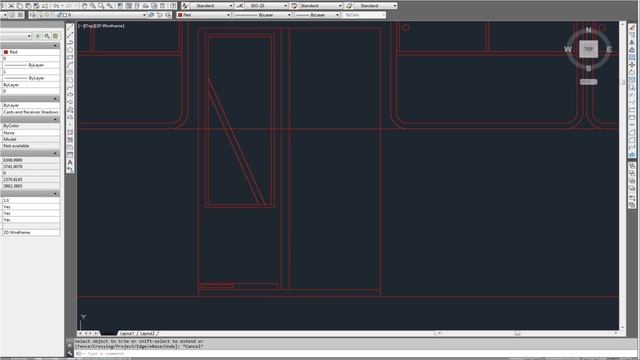
Task: Select the Erase tool in Modify toolbar
Action: coord(632,27)
